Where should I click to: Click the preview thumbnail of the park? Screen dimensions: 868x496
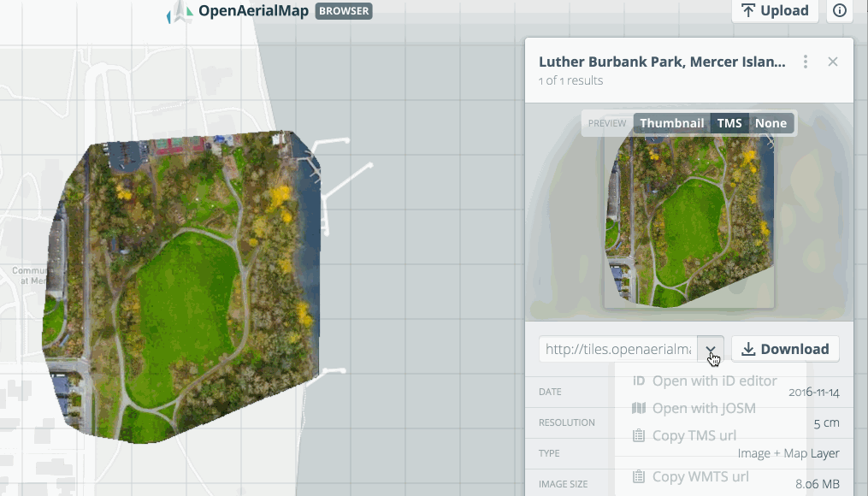pyautogui.click(x=688, y=222)
